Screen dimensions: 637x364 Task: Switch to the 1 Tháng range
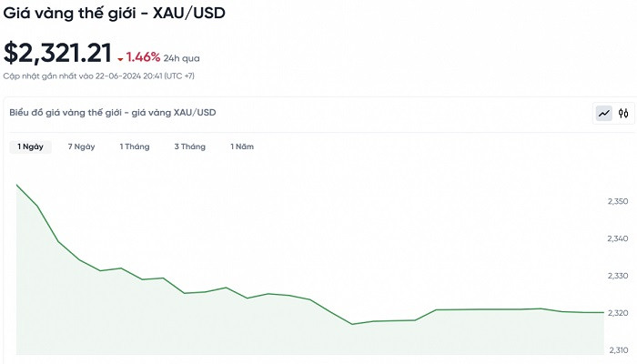(x=135, y=147)
